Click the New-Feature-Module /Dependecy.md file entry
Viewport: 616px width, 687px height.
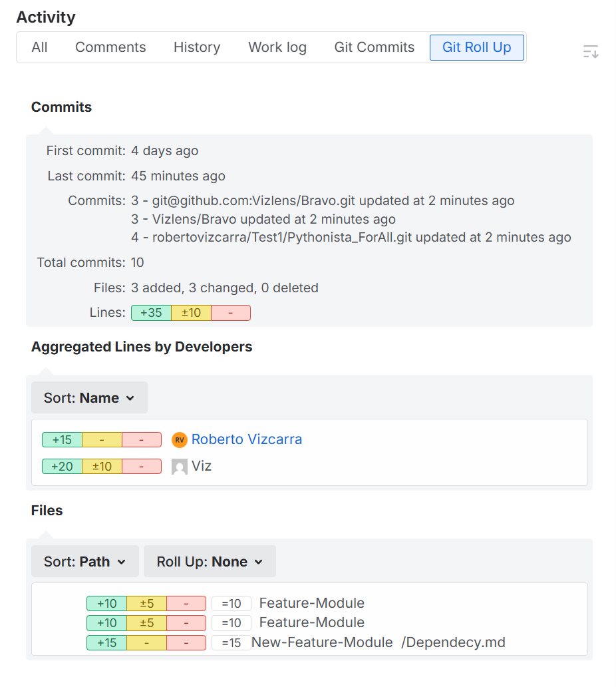pos(379,642)
